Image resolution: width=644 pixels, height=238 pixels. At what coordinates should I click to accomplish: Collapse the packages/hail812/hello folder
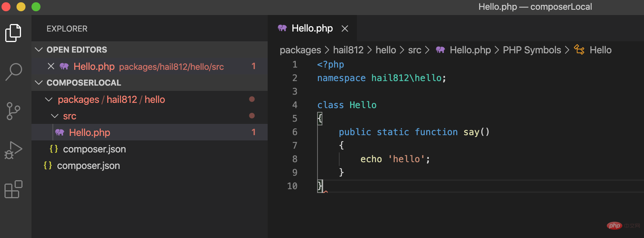point(49,99)
